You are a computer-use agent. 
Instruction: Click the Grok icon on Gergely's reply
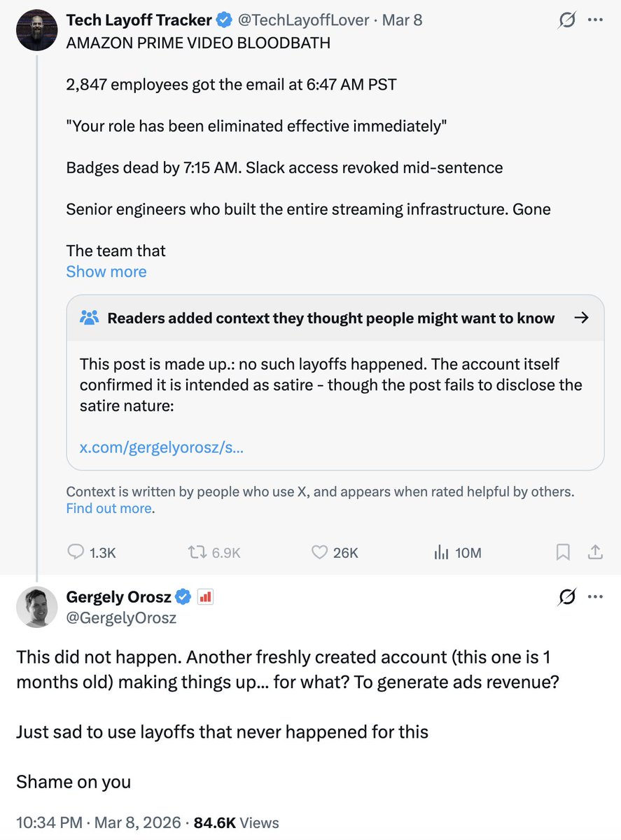coord(567,597)
